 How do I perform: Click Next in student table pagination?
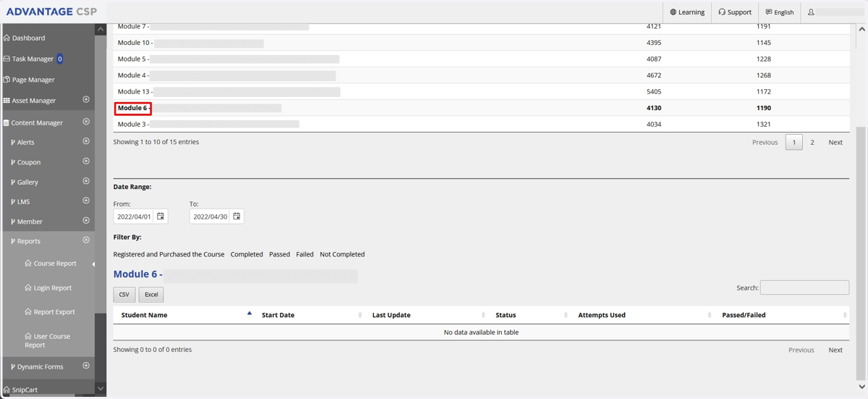(835, 350)
